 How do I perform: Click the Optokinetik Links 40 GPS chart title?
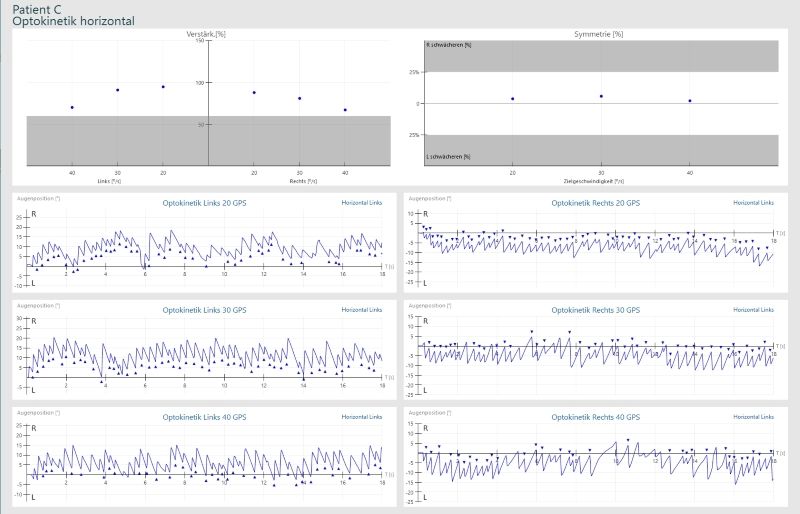tap(205, 416)
